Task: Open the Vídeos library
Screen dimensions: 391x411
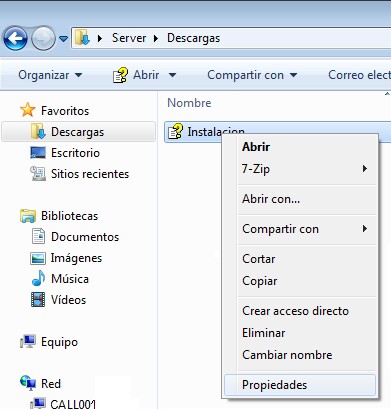Action: [68, 300]
